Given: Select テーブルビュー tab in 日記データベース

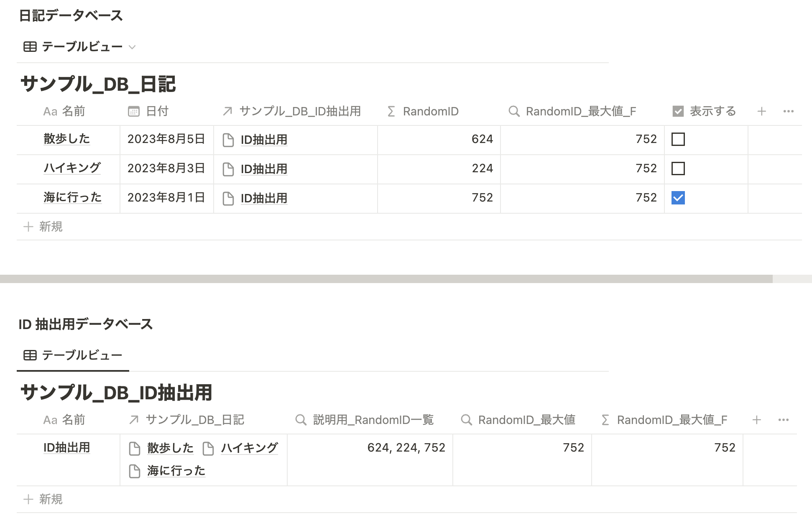Looking at the screenshot, I should click(73, 47).
